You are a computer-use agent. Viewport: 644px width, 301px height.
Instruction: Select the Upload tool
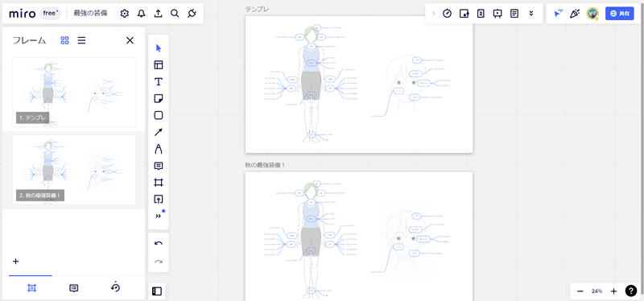point(159,199)
